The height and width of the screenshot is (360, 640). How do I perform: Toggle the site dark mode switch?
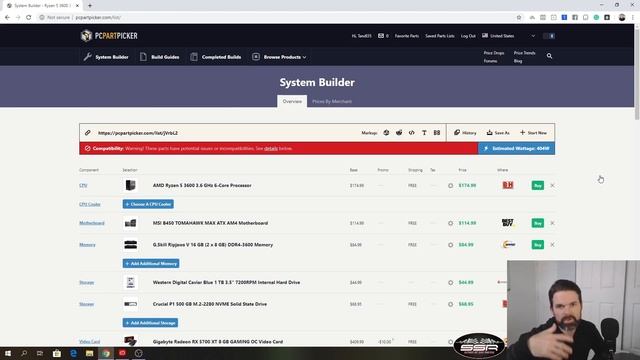coord(549,36)
